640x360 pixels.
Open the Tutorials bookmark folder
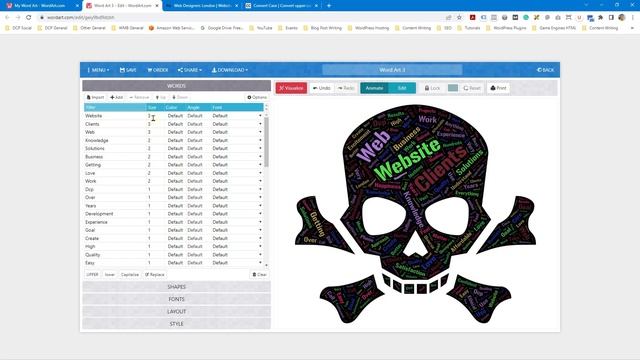pos(469,28)
